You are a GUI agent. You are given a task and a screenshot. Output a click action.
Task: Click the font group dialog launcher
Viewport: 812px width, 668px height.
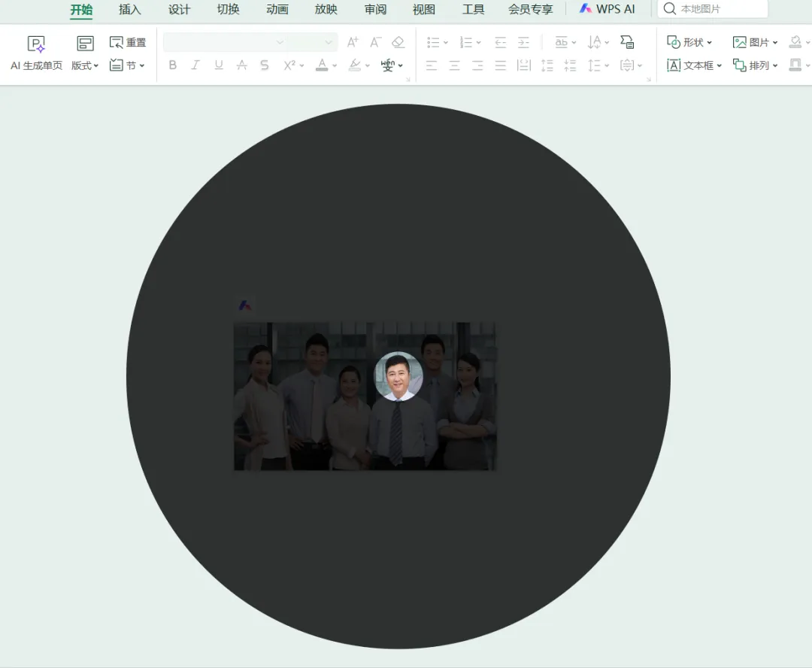[408, 80]
